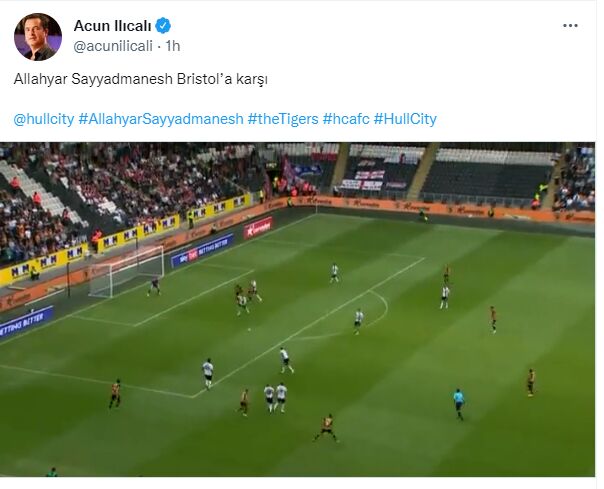Screen dimensions: 604x489
Task: Click the red Carabao ad board
Action: [258, 228]
